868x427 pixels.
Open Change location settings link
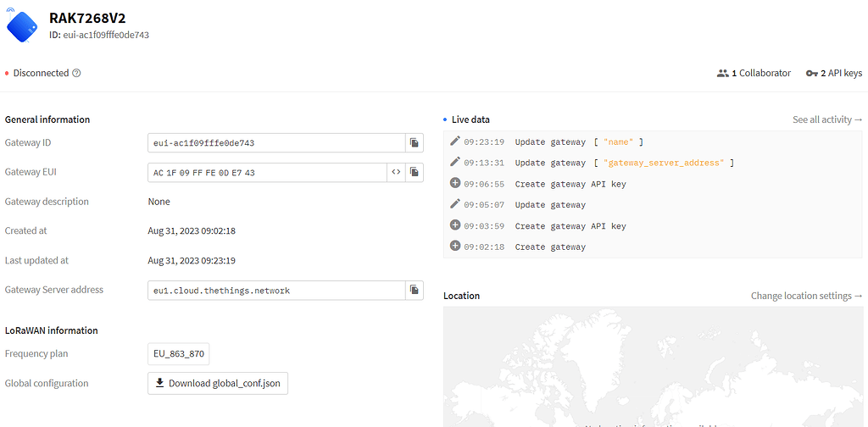tap(806, 297)
